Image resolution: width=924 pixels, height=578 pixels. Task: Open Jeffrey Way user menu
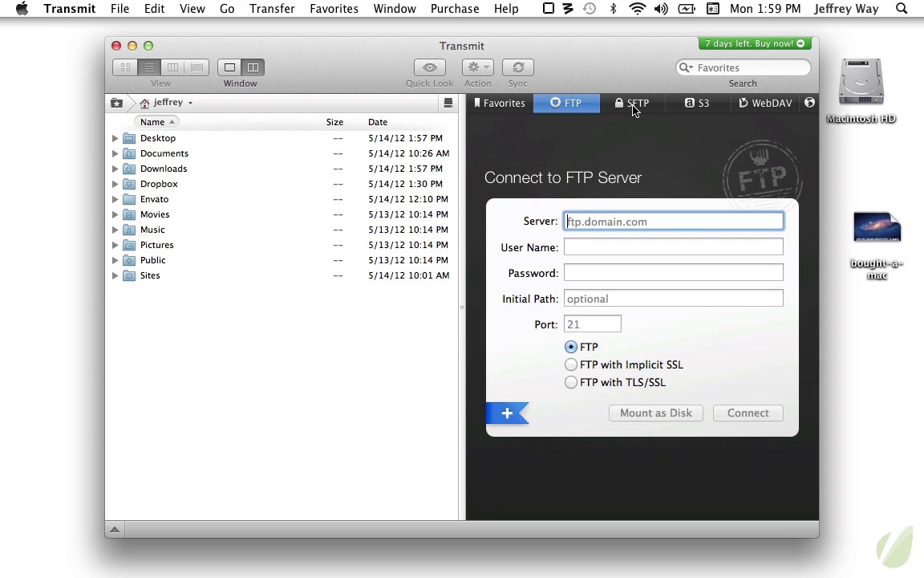pyautogui.click(x=846, y=8)
